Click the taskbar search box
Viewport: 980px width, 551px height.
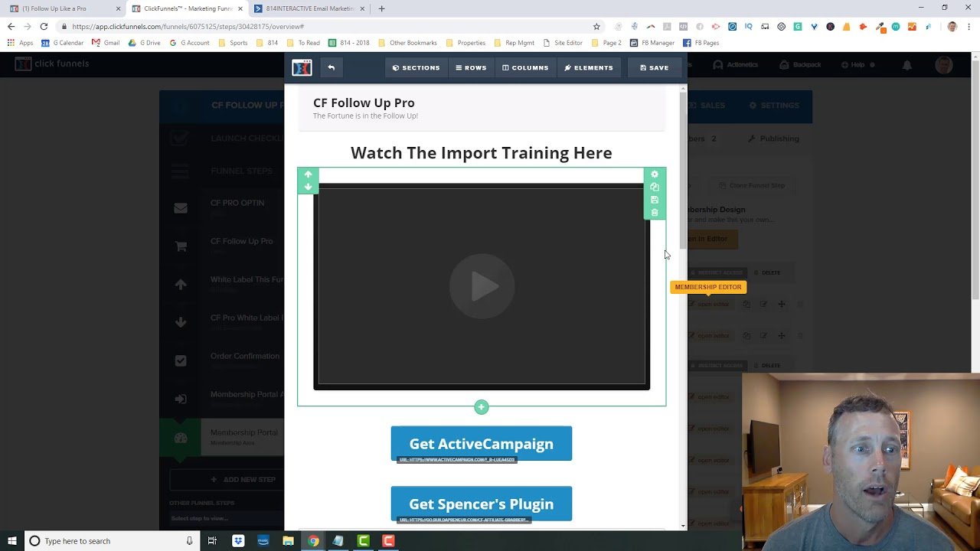(111, 541)
